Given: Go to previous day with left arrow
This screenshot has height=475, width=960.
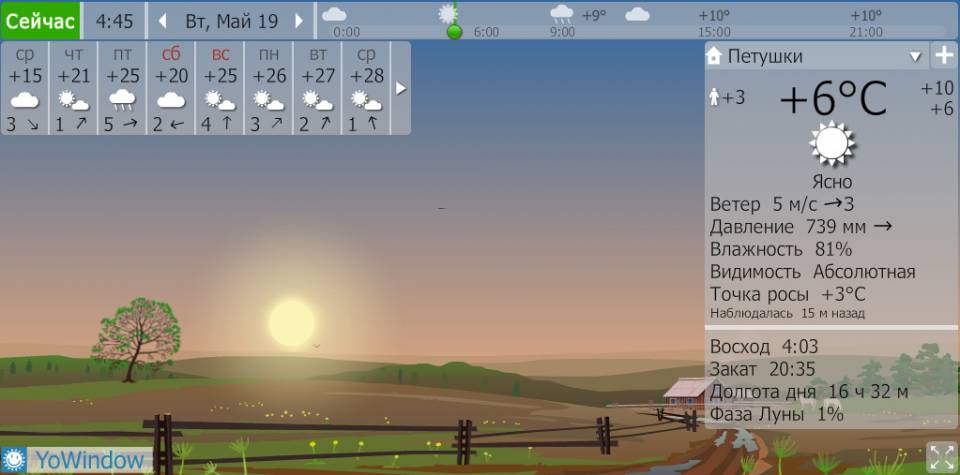Looking at the screenshot, I should click(x=163, y=21).
